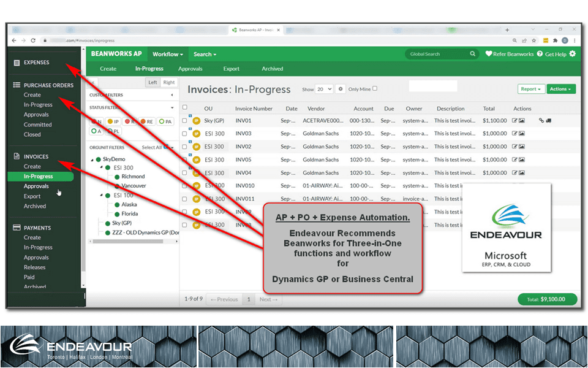Click the Global Search magnifier icon
Viewport: 588px width, 368px height.
[472, 54]
